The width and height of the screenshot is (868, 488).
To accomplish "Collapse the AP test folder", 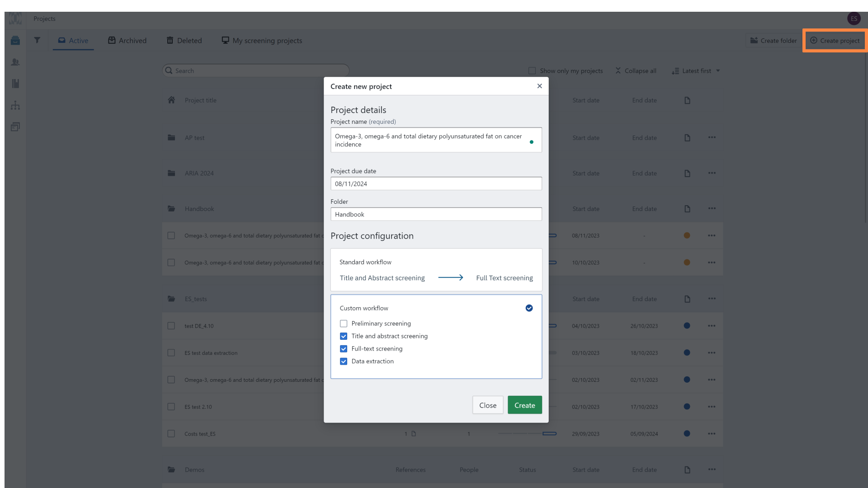I will tap(171, 137).
